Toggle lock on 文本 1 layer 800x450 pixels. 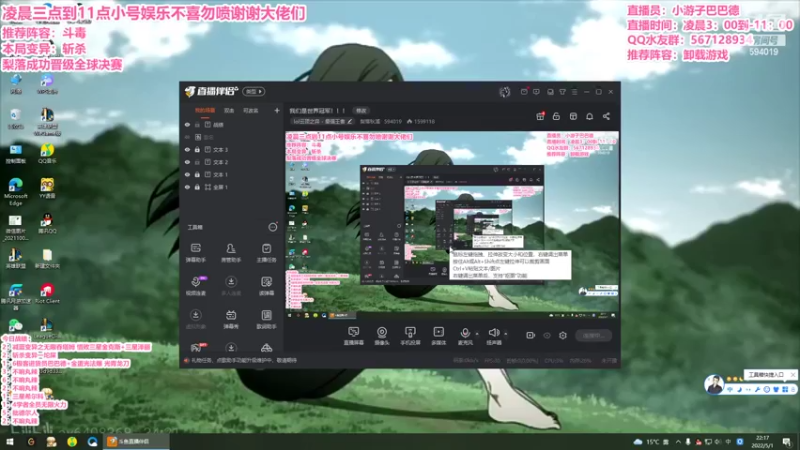(x=197, y=174)
